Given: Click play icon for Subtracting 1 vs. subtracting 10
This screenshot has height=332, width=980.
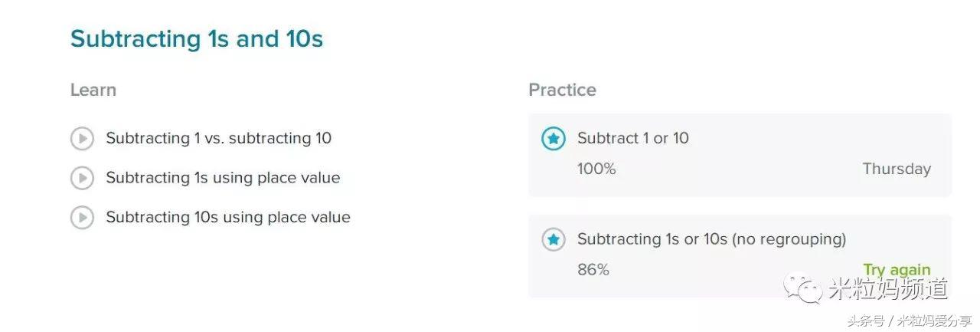Looking at the screenshot, I should pyautogui.click(x=82, y=139).
